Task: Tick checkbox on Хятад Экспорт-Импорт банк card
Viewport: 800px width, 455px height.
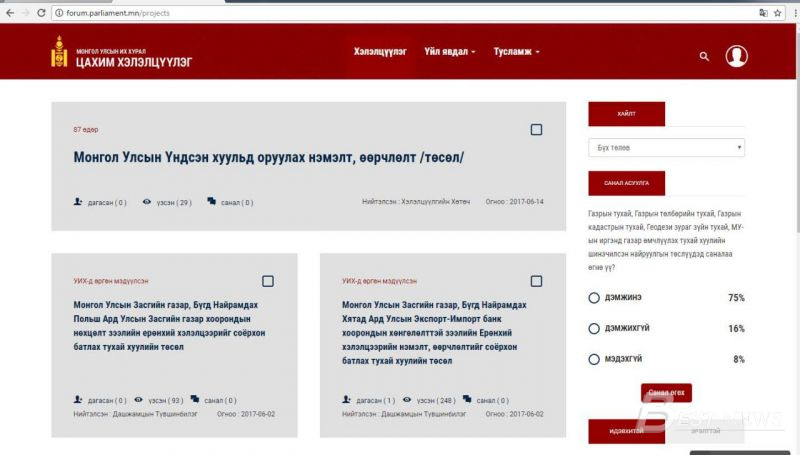Action: click(536, 281)
